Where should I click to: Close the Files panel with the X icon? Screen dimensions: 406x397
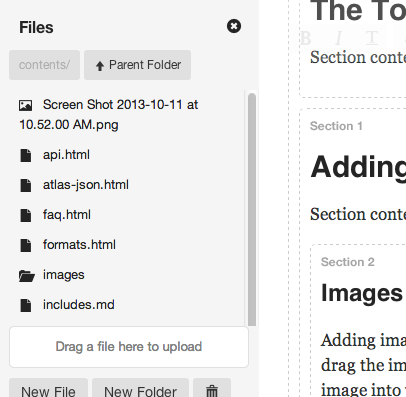pyautogui.click(x=234, y=26)
